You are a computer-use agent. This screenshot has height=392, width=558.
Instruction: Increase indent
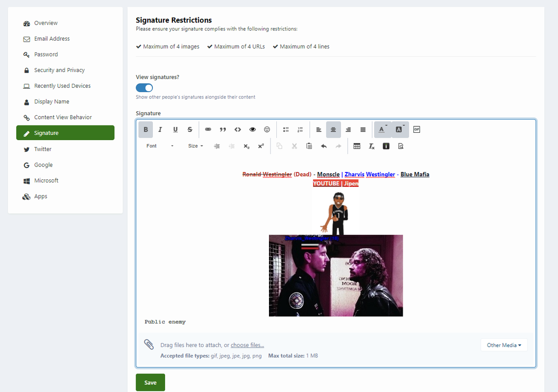click(x=217, y=146)
